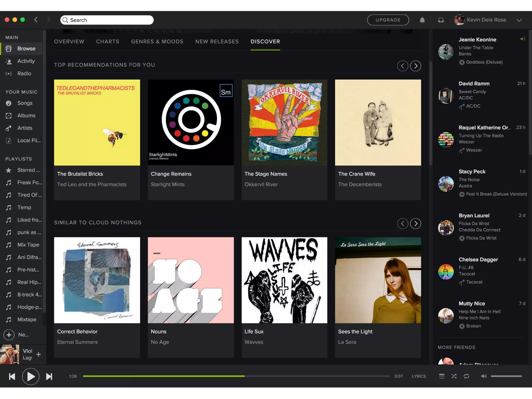Adjust the volume slider
Viewport: 532px width, 399px height.
[x=506, y=376]
